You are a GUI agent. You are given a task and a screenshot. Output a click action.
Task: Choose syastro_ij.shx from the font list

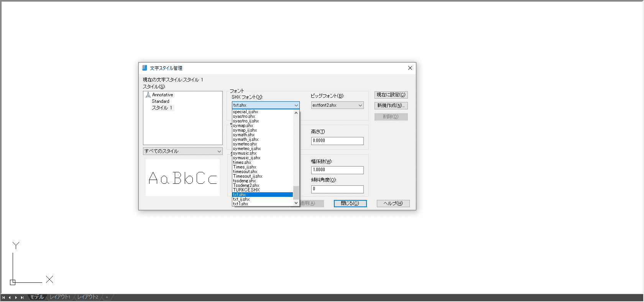263,121
